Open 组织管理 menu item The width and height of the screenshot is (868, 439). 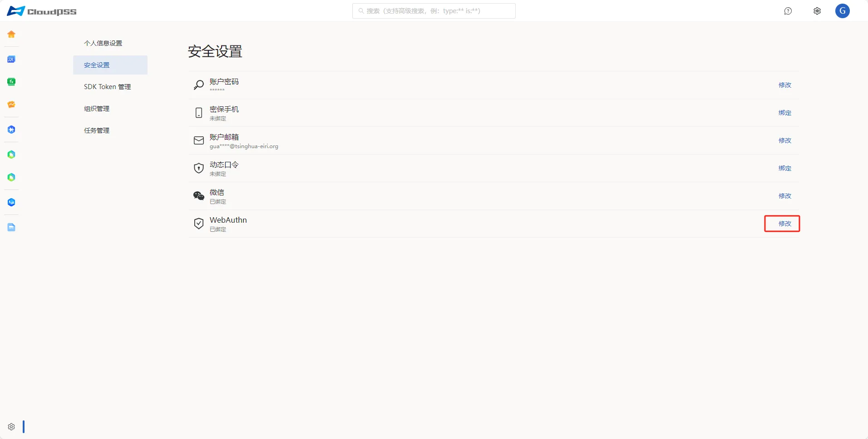(110, 109)
